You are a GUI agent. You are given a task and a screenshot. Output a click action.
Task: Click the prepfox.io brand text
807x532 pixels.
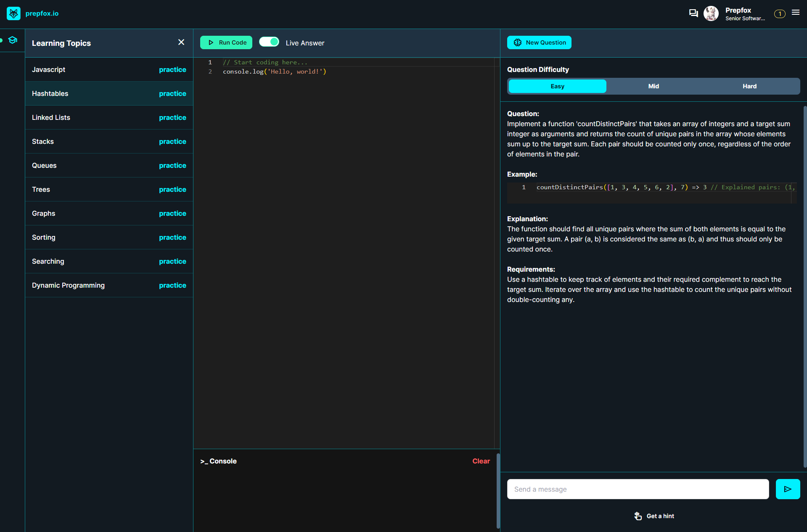point(42,13)
